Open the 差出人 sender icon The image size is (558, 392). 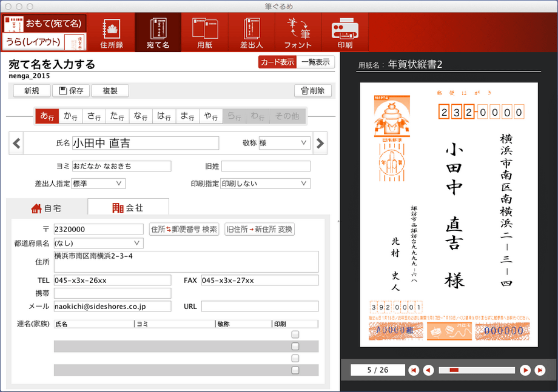click(251, 32)
